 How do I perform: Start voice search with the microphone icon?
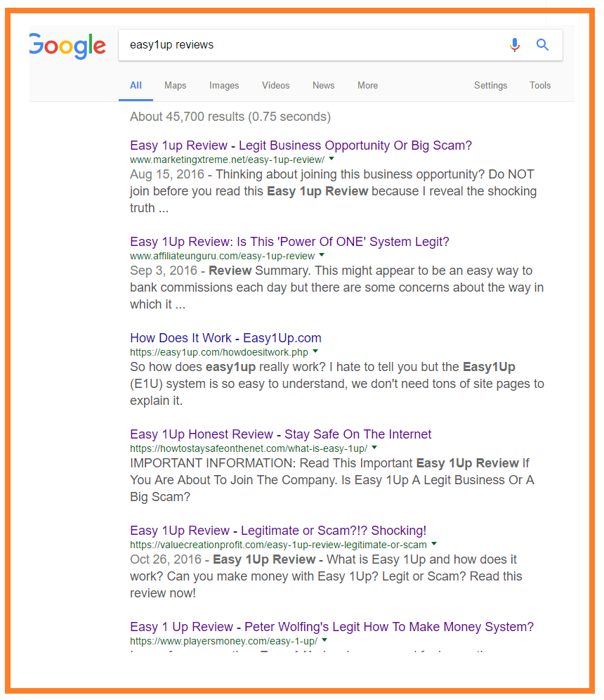click(x=515, y=45)
